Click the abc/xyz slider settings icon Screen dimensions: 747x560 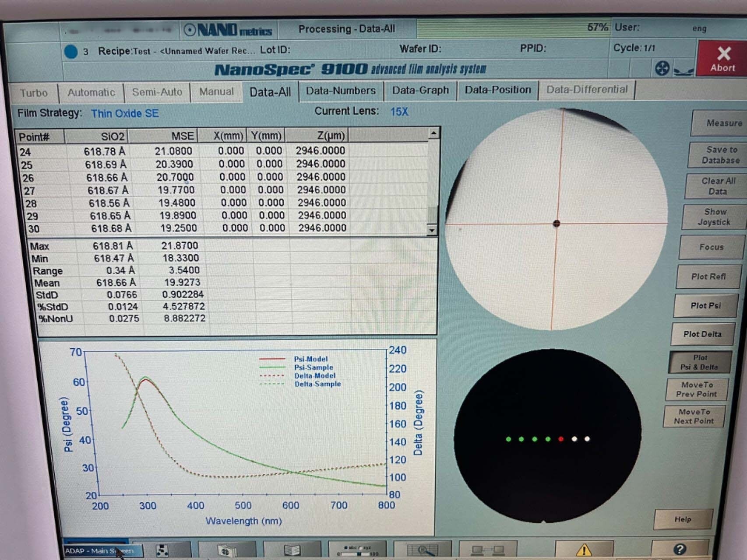(358, 550)
